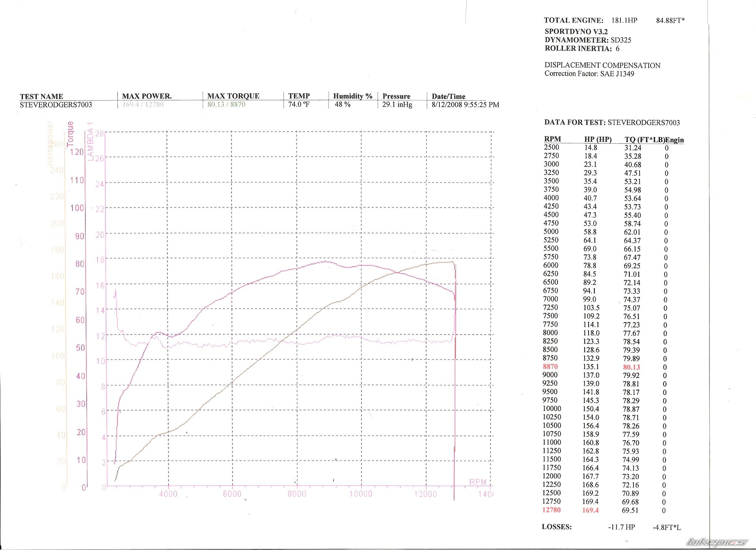
Task: Click the 12000 label on RPM axis
Action: click(426, 494)
